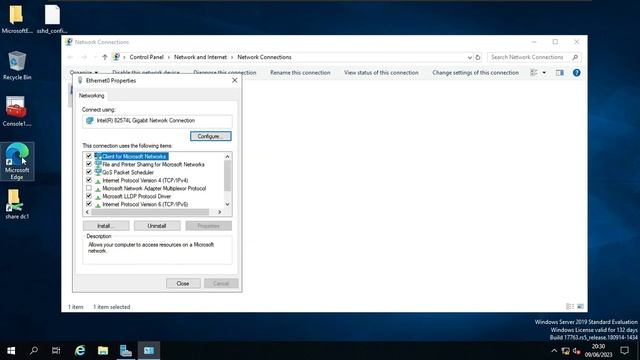Click Control Panel in the breadcrumb
The height and width of the screenshot is (360, 640).
(147, 57)
